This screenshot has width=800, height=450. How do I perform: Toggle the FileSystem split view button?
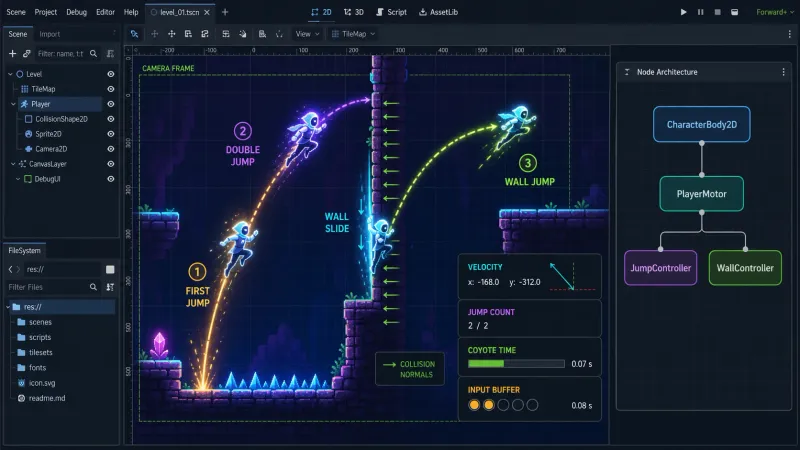pyautogui.click(x=110, y=269)
